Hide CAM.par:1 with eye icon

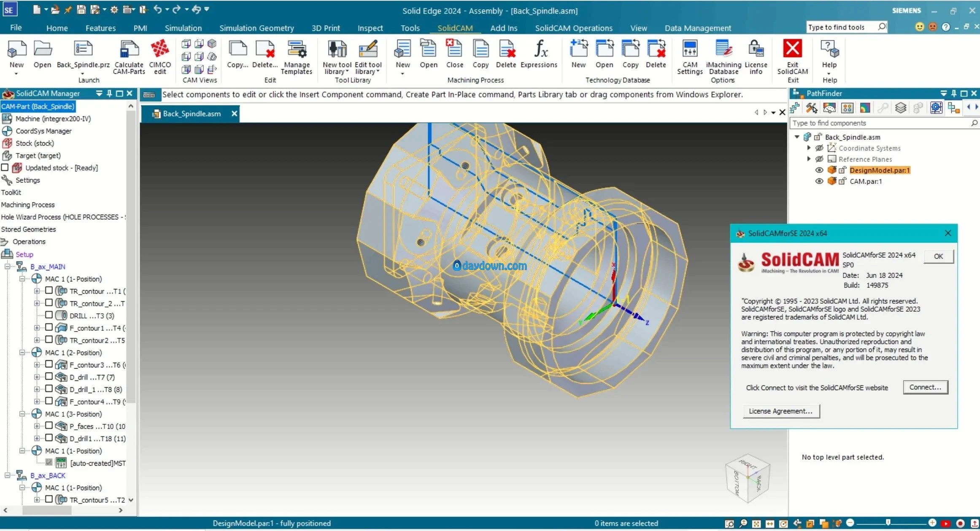tap(819, 181)
